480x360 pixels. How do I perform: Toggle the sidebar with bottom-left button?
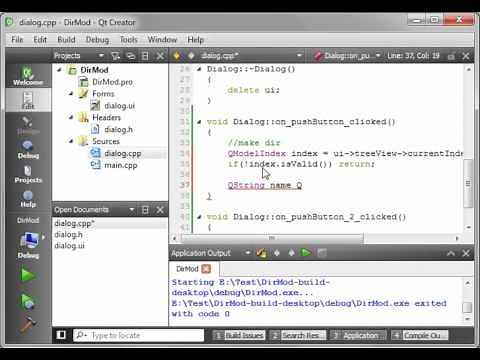[x=61, y=335]
